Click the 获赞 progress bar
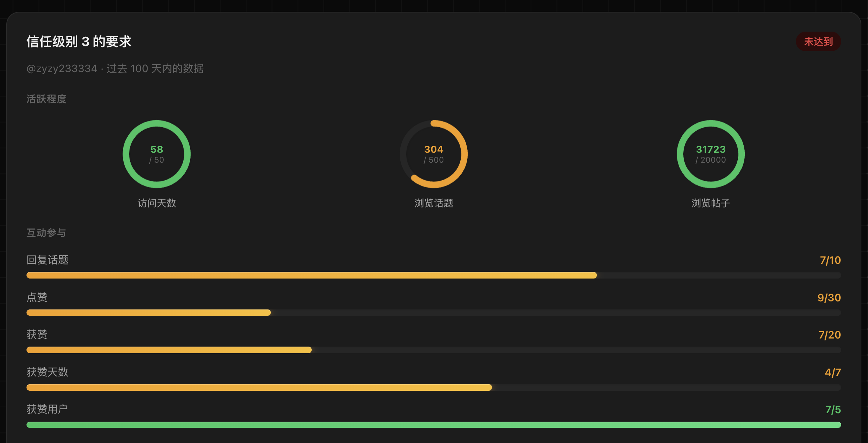868x443 pixels. 434,350
